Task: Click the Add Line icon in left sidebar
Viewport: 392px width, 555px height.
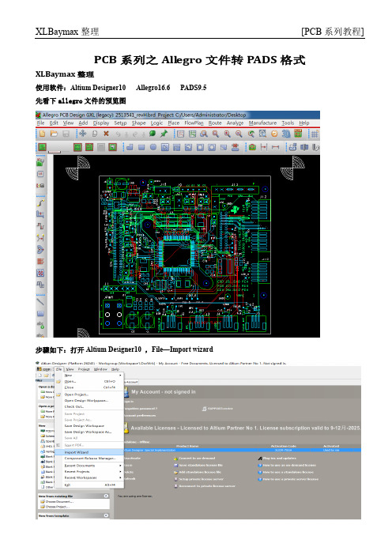Action: 40,302
